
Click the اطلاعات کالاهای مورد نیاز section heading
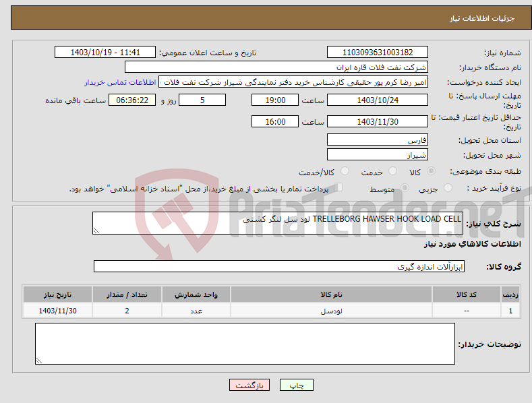(472, 244)
